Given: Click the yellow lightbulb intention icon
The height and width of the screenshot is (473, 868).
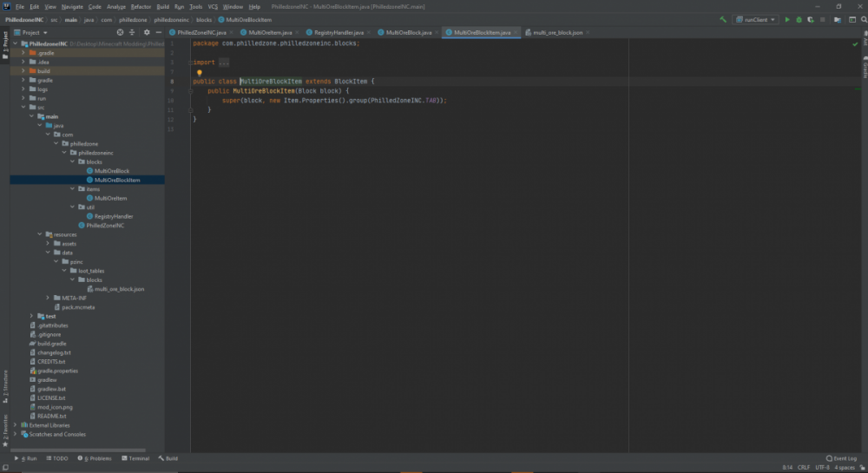Looking at the screenshot, I should point(200,73).
